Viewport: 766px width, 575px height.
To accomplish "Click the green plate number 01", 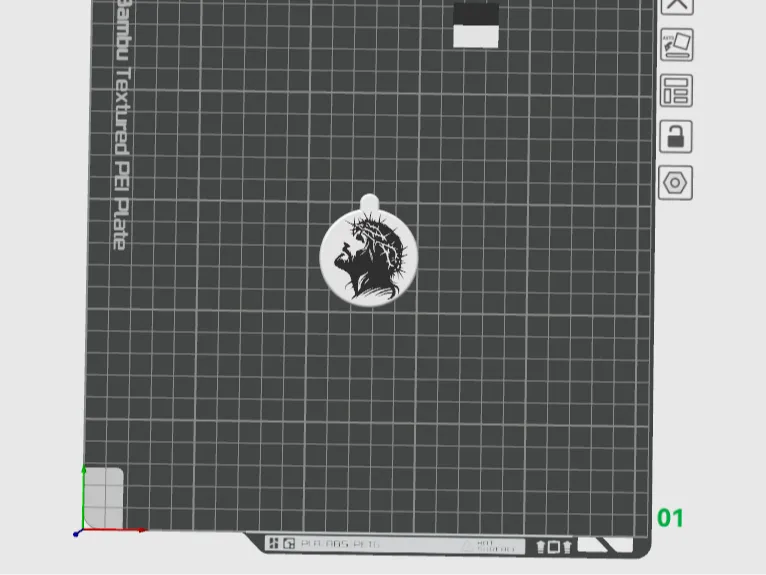I will pos(670,518).
